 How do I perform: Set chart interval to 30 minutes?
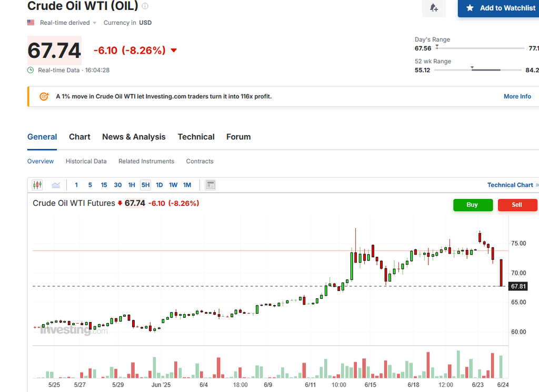(118, 185)
